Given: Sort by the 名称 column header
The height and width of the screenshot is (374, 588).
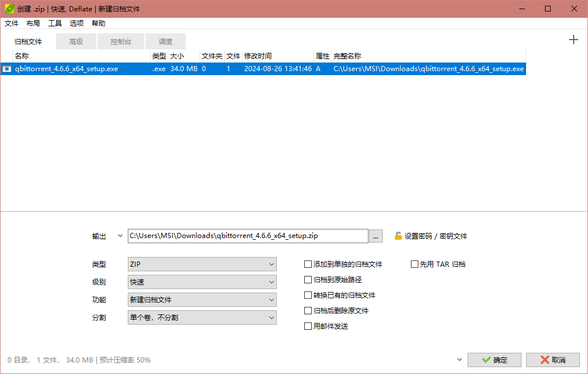Looking at the screenshot, I should pos(81,56).
